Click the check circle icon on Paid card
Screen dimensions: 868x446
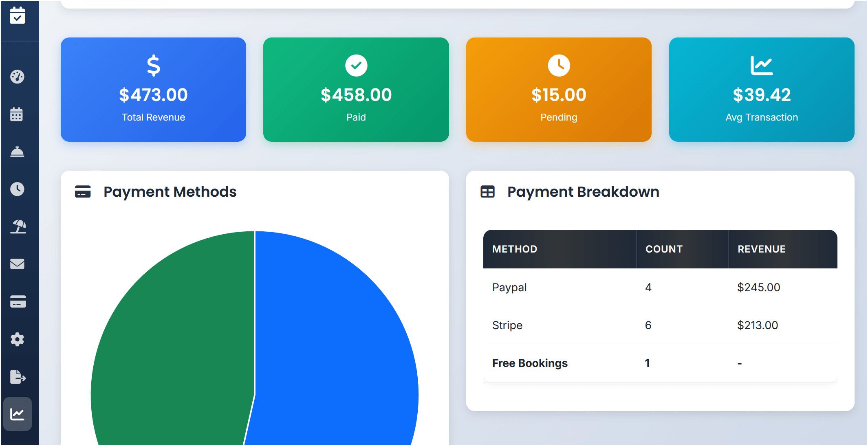[x=356, y=65]
